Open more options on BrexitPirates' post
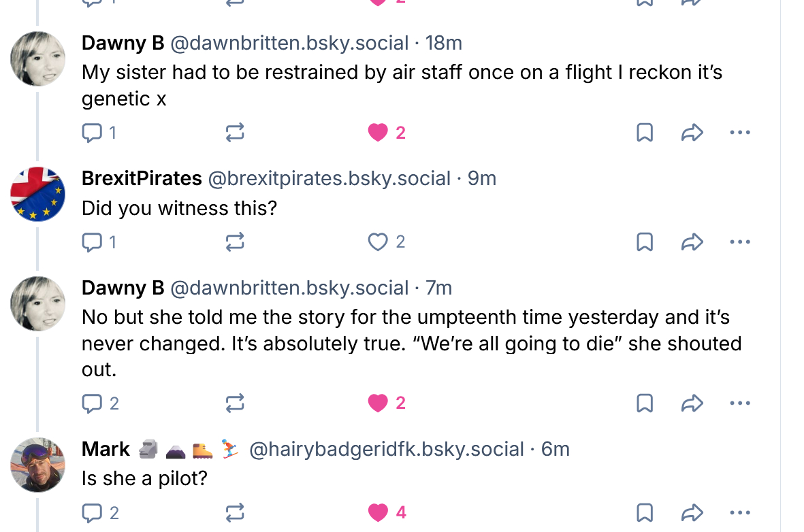The width and height of the screenshot is (804, 532). [x=739, y=242]
